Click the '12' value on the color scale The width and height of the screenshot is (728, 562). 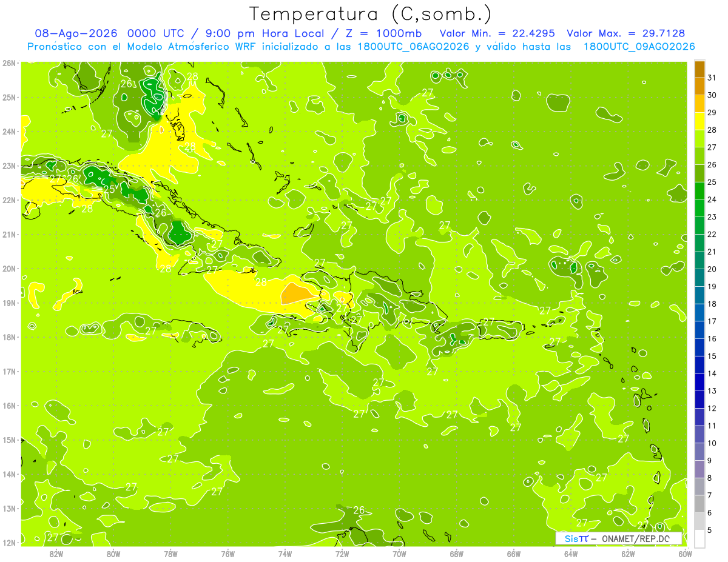point(712,408)
